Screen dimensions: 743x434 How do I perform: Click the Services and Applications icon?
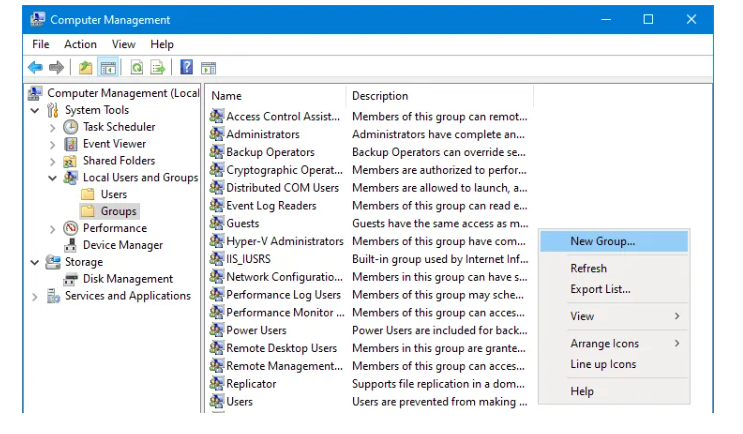coord(53,296)
